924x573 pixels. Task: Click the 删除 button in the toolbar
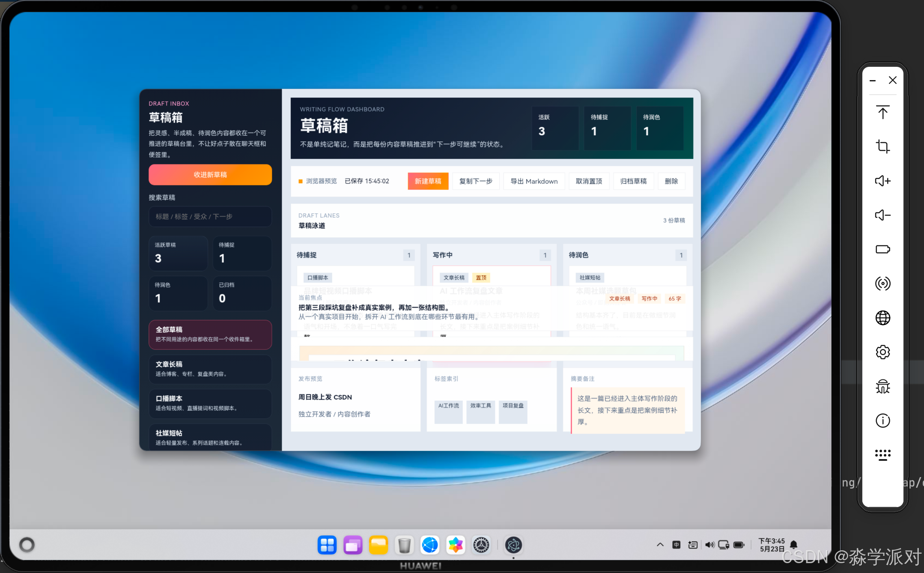click(x=671, y=181)
